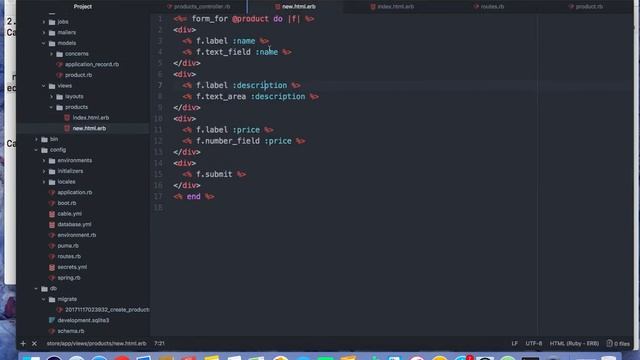640x360 pixels.
Task: Click the database icon beside secrets.yml
Action: coord(52,267)
